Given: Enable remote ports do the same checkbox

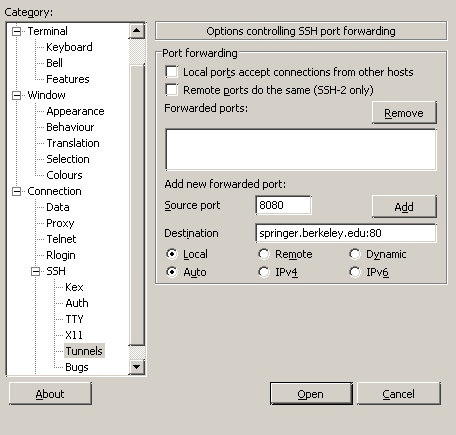Looking at the screenshot, I should click(x=172, y=90).
